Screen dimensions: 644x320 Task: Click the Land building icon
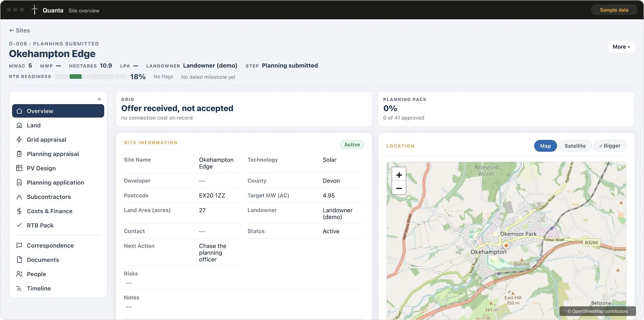pyautogui.click(x=19, y=125)
